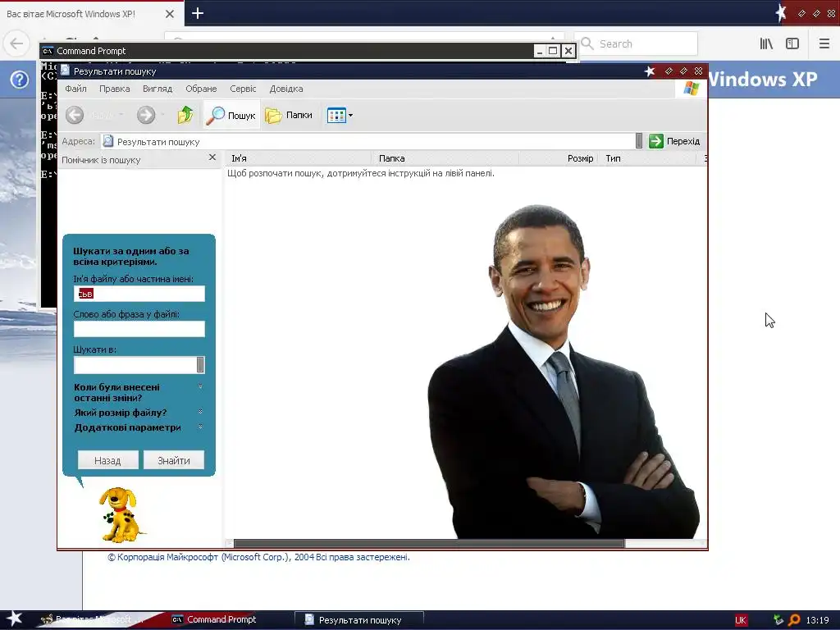Viewport: 840px width, 630px height.
Task: Open the browser Library icon
Action: pyautogui.click(x=766, y=44)
